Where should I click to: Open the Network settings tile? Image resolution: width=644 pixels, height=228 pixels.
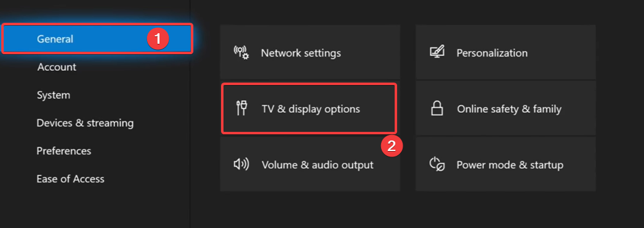310,52
